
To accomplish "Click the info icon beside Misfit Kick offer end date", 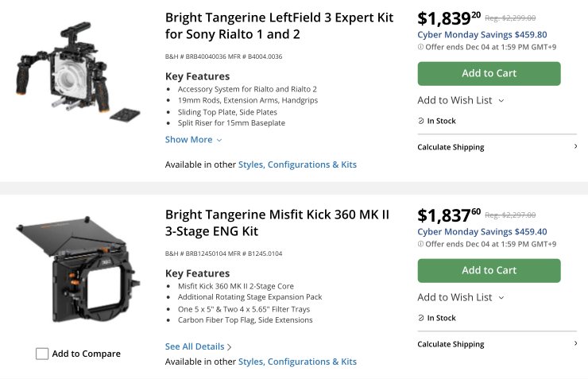I will (x=420, y=243).
